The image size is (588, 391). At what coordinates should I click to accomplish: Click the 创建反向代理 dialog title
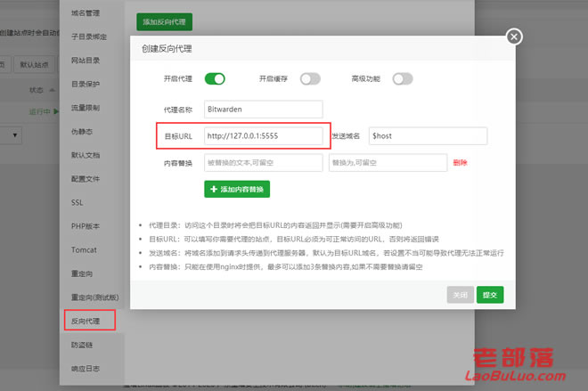[x=167, y=49]
